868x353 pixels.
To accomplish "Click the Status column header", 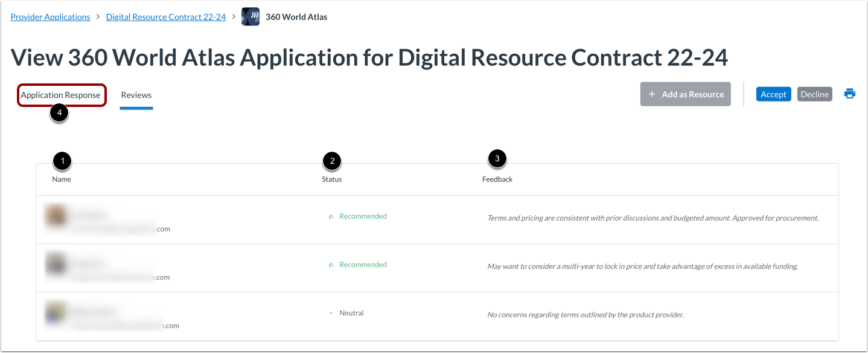I will point(332,180).
